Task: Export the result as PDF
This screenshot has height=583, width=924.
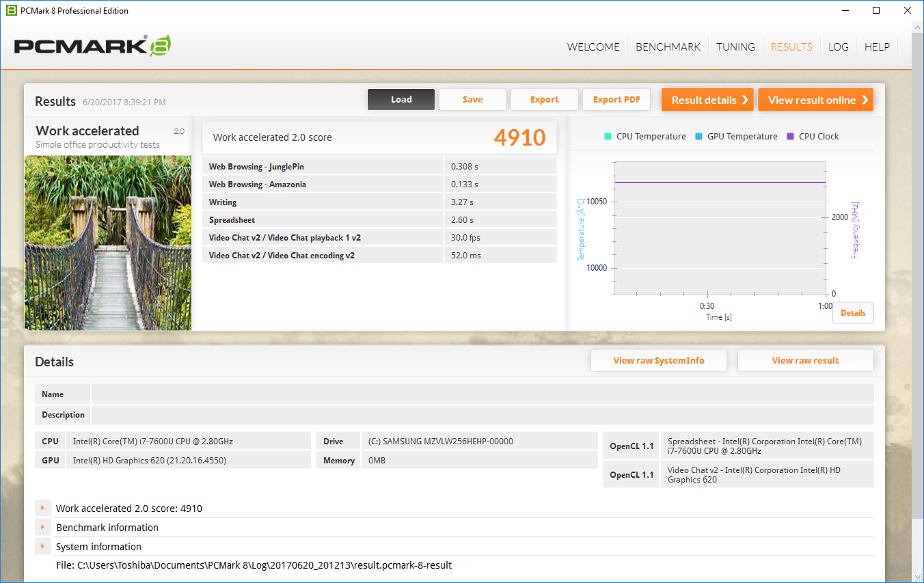Action: coord(616,100)
